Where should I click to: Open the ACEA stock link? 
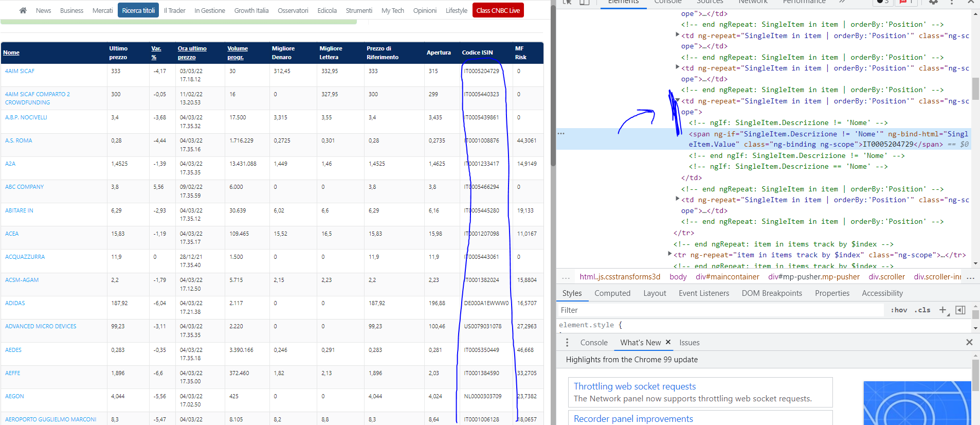(x=12, y=234)
